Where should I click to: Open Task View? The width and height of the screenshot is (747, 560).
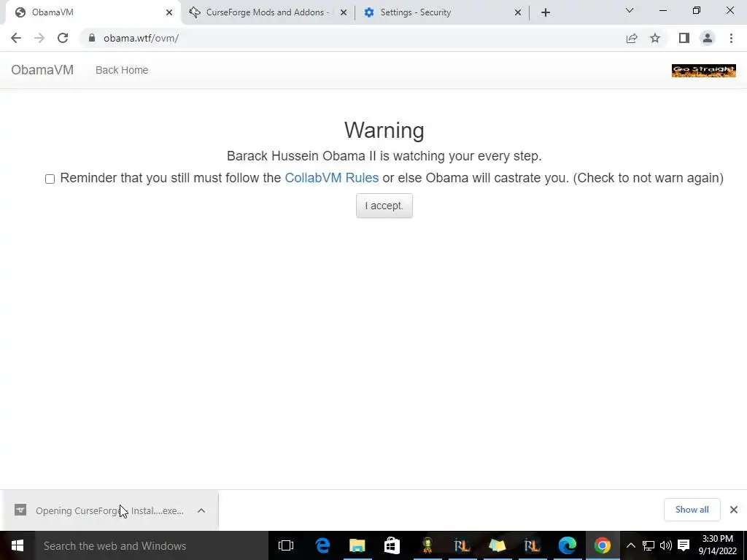[x=286, y=545]
